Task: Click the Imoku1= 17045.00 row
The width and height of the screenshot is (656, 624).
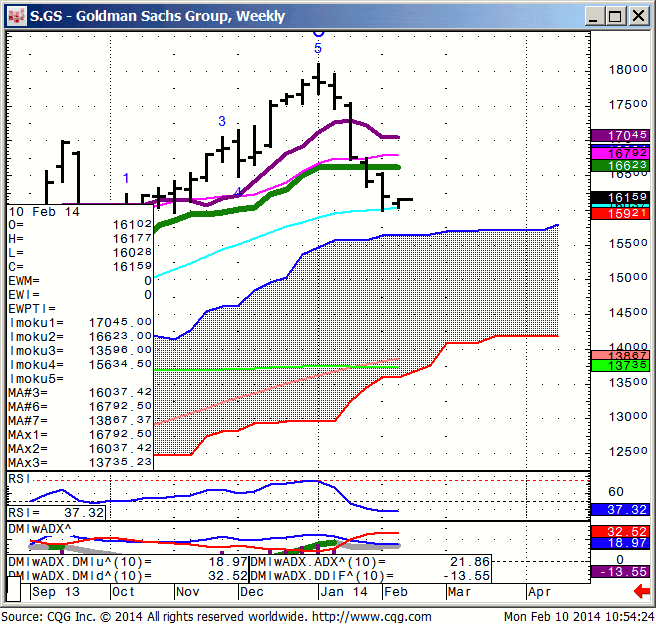Action: [x=80, y=322]
